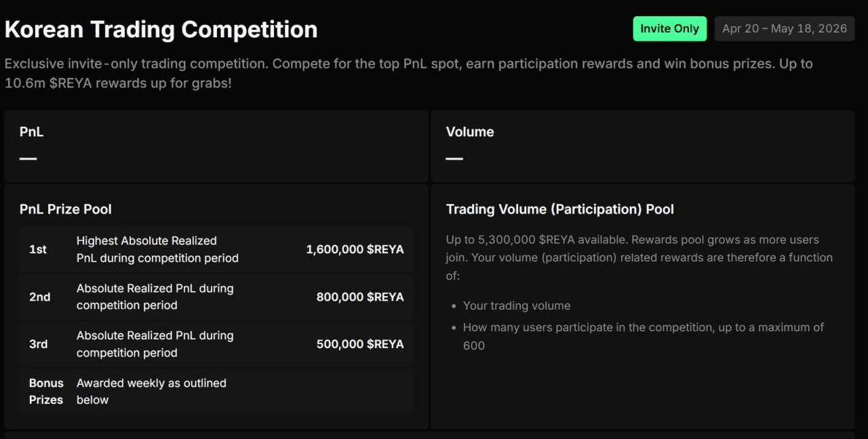Select the 2nd place rank label

tap(40, 297)
